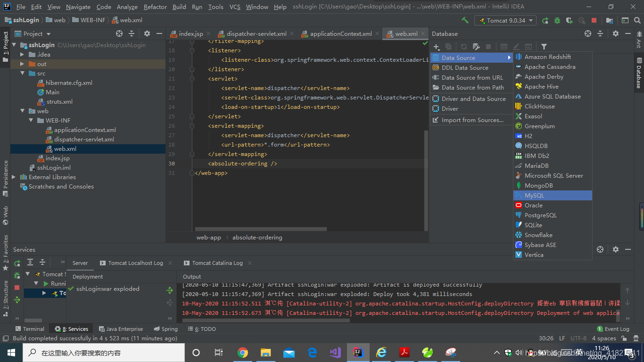Click the red Stop icon in Services sidebar
Image resolution: width=644 pixels, height=362 pixels.
17,288
